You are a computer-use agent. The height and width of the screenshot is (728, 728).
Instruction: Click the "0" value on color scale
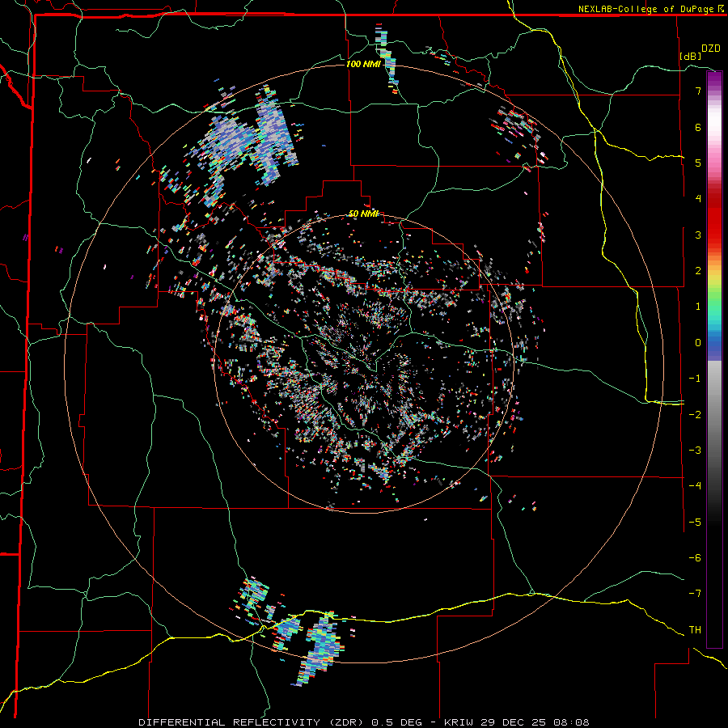click(698, 343)
